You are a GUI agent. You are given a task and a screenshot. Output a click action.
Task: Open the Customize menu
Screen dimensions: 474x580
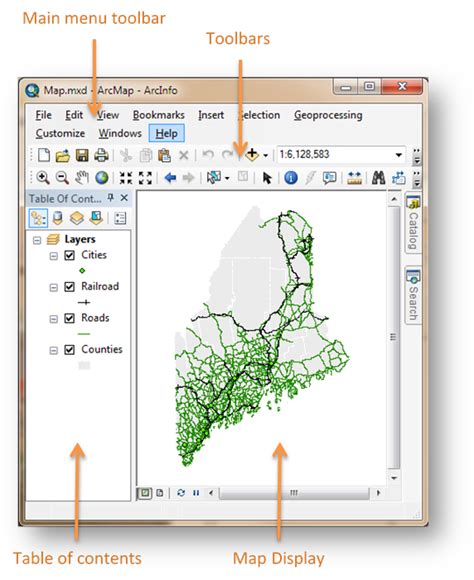coord(60,133)
